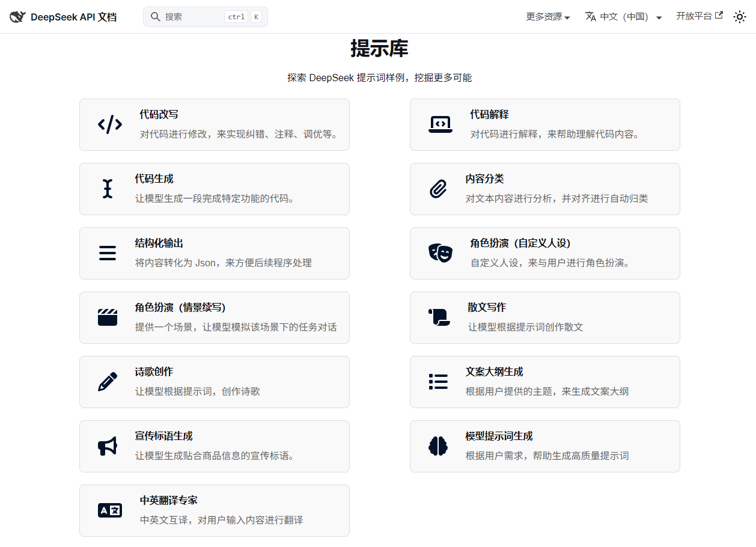Click the external link icon next to 开放平台
The height and width of the screenshot is (547, 756).
point(719,16)
